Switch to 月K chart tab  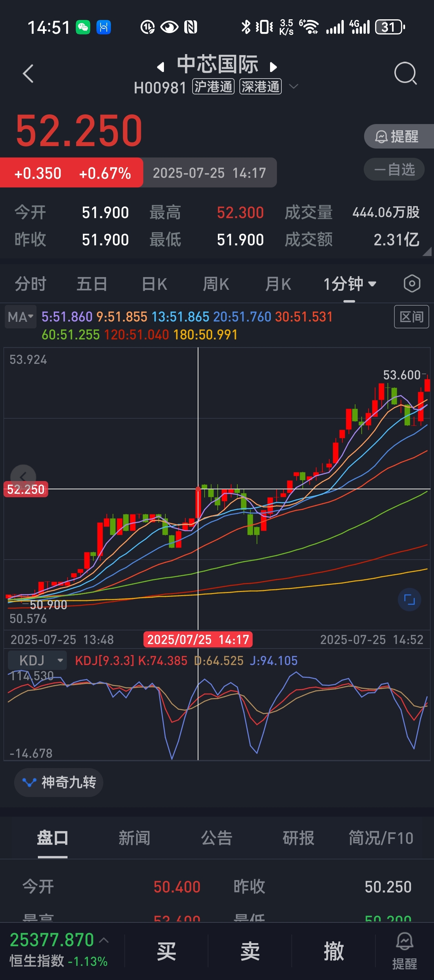tap(278, 284)
